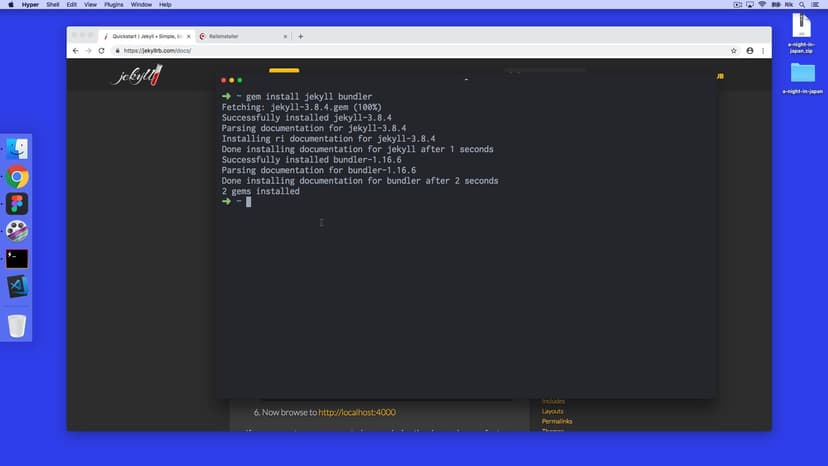Click the Chrome back arrow button
Viewport: 828px width, 466px height.
76,50
